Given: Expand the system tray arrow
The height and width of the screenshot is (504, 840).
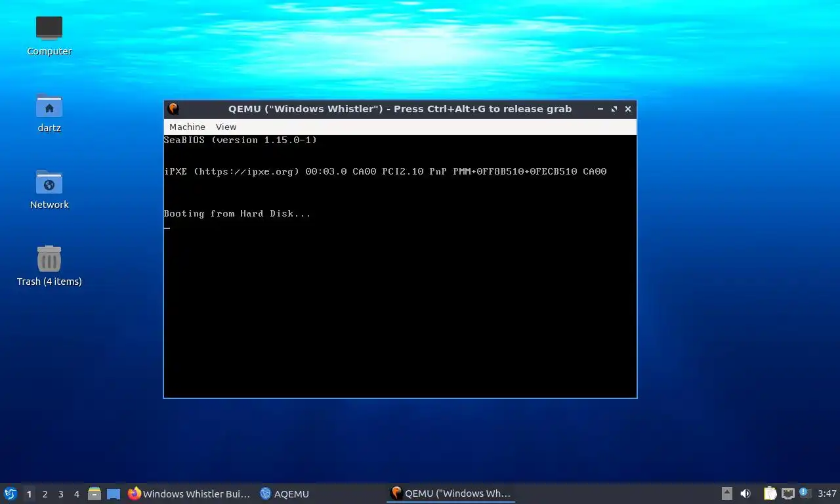Looking at the screenshot, I should coord(727,493).
